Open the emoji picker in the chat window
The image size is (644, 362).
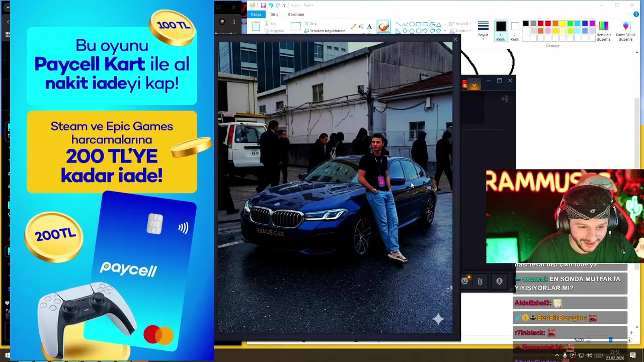465,281
